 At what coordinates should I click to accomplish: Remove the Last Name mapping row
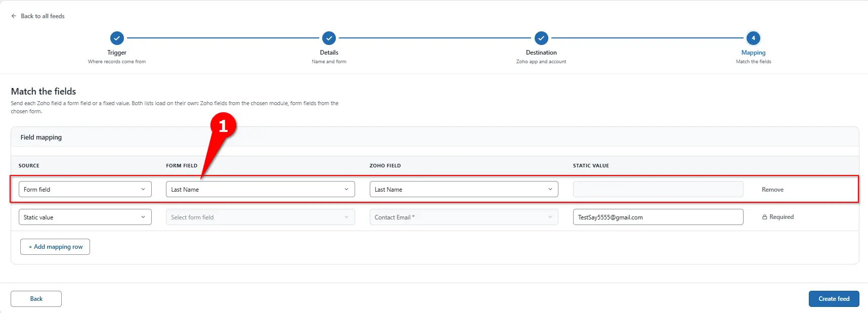coord(772,190)
